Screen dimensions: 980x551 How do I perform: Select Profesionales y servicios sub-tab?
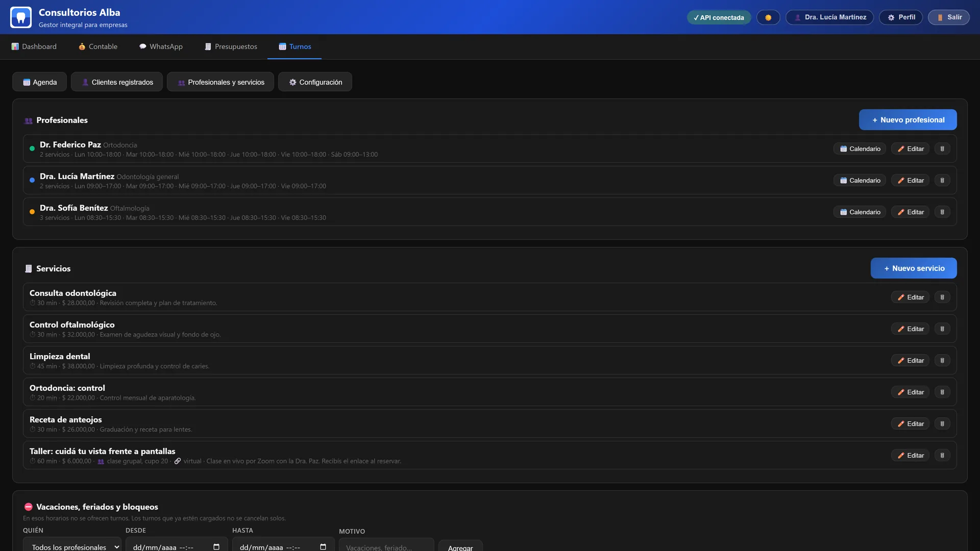point(220,82)
